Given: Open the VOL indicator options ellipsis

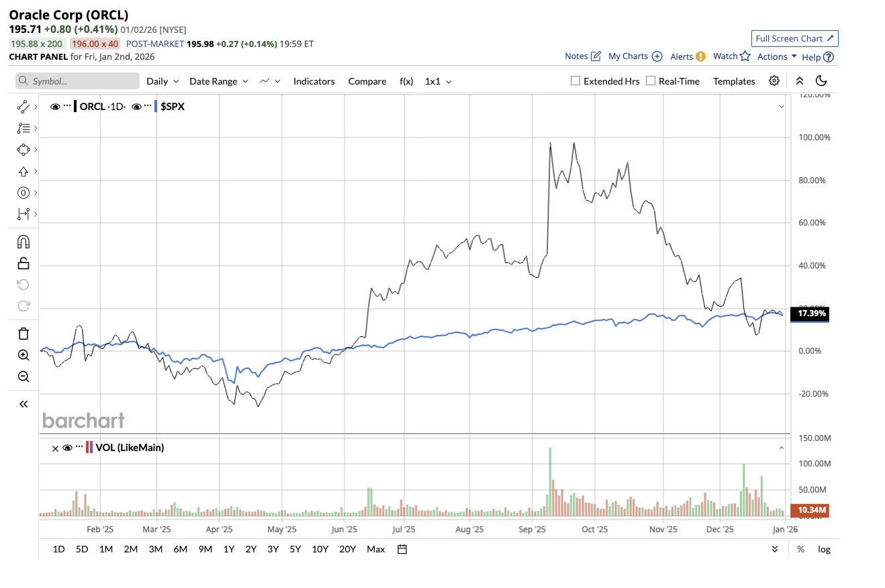Looking at the screenshot, I should [79, 448].
